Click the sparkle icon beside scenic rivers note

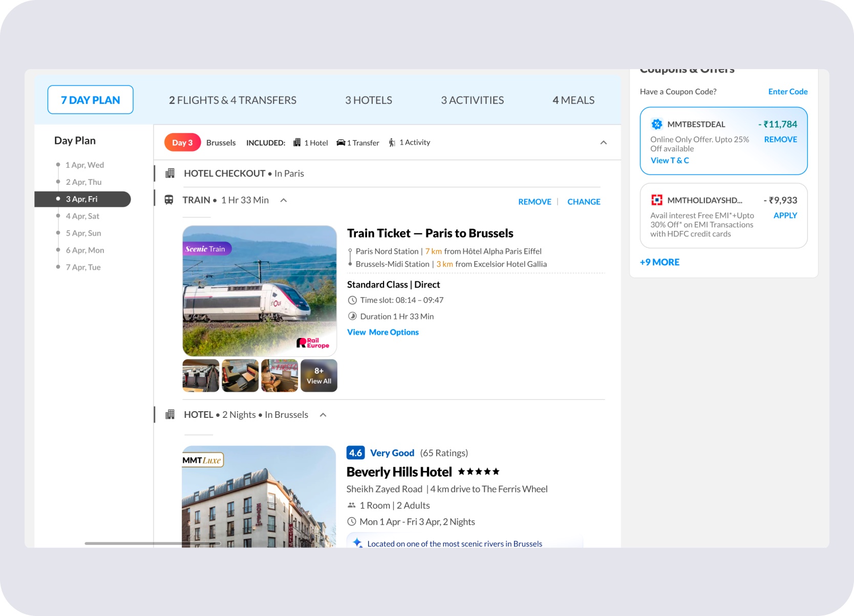pyautogui.click(x=358, y=543)
